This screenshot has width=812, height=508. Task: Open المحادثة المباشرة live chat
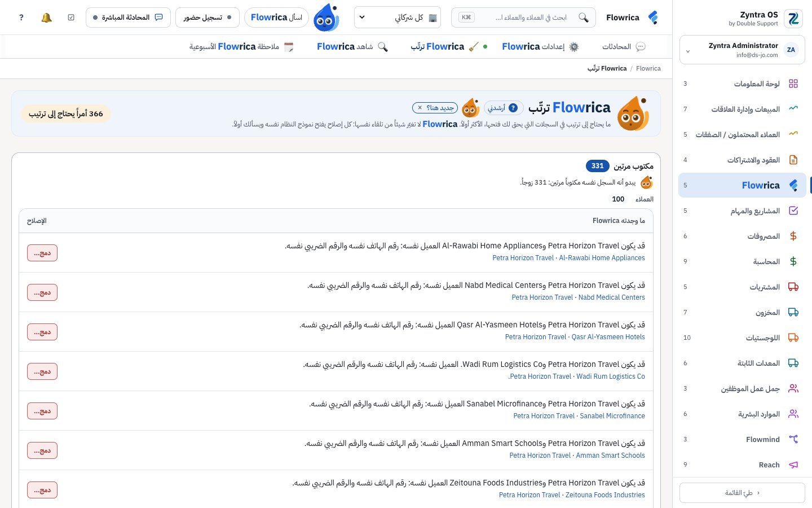tap(128, 17)
